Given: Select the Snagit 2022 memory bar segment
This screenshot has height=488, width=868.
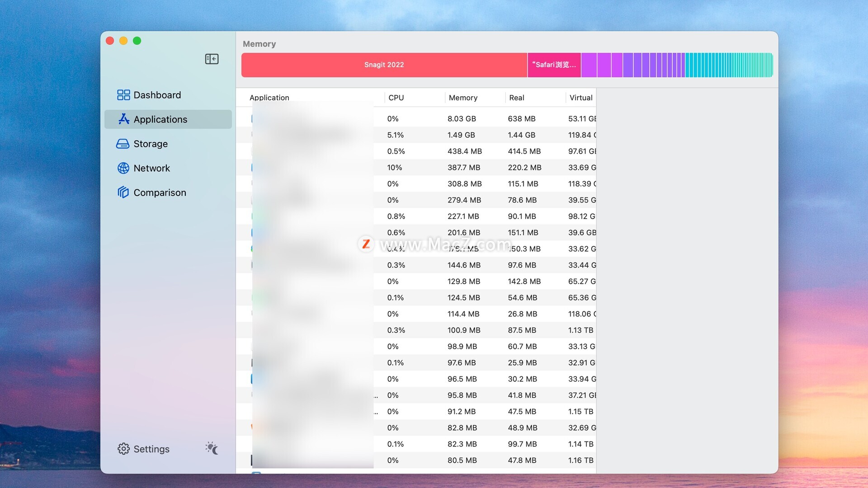Looking at the screenshot, I should pyautogui.click(x=384, y=65).
